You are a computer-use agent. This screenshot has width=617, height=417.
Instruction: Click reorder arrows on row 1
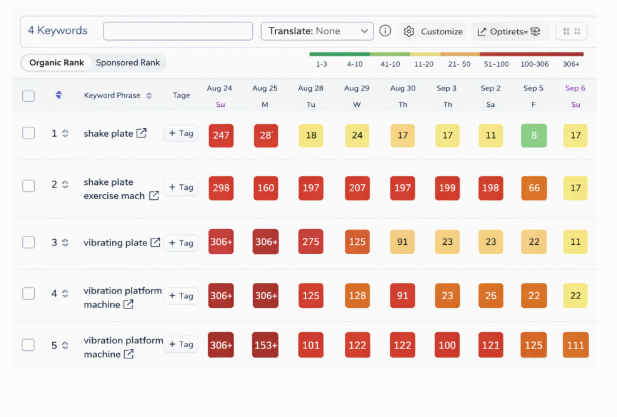tap(65, 133)
